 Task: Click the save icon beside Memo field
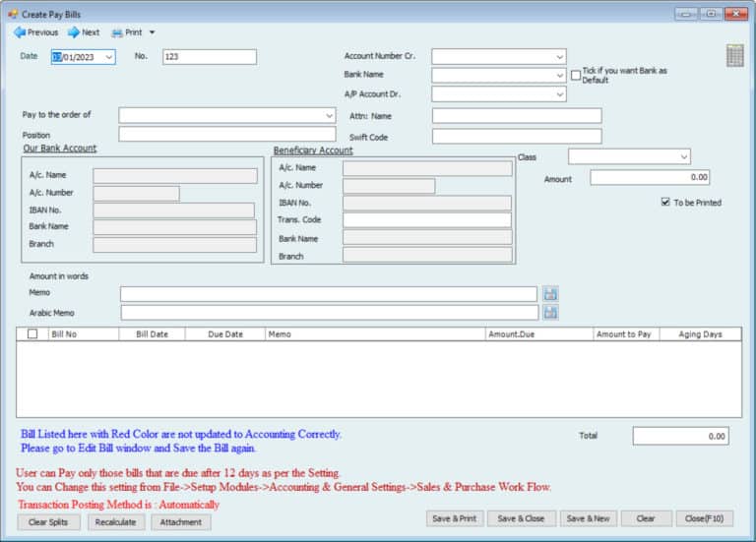[550, 293]
